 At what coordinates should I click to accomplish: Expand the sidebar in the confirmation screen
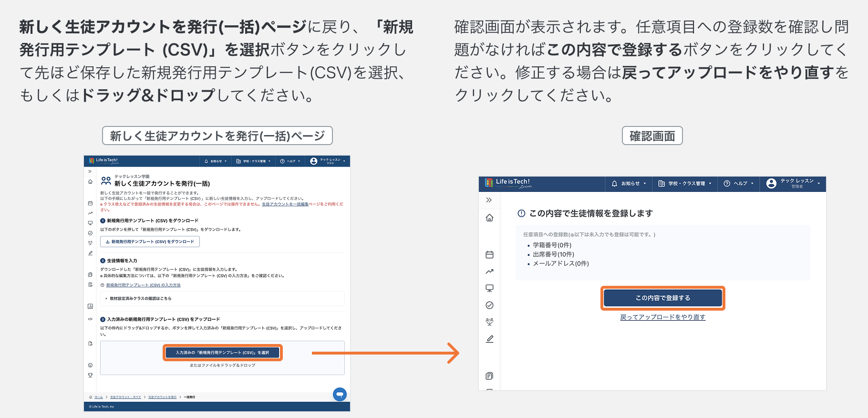click(x=489, y=200)
